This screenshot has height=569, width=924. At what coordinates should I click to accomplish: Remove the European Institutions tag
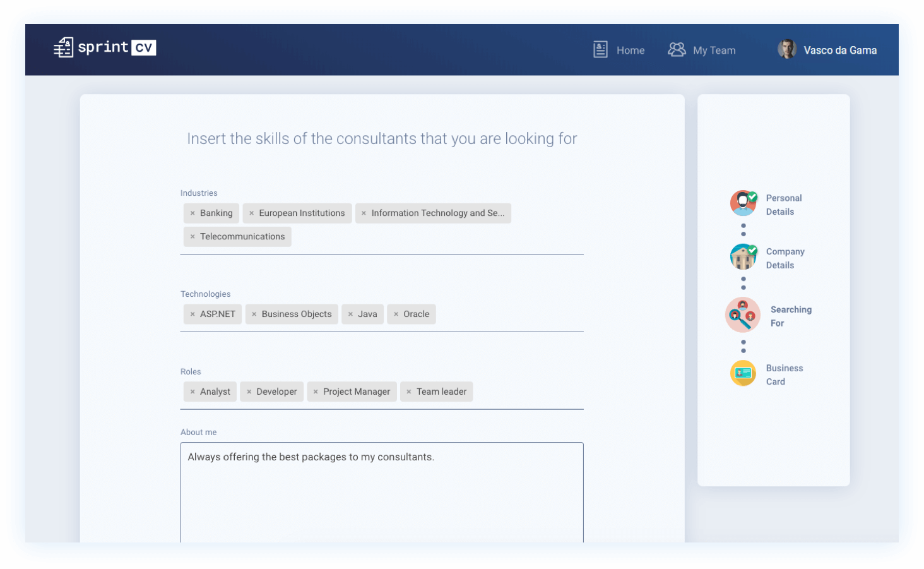pyautogui.click(x=251, y=213)
